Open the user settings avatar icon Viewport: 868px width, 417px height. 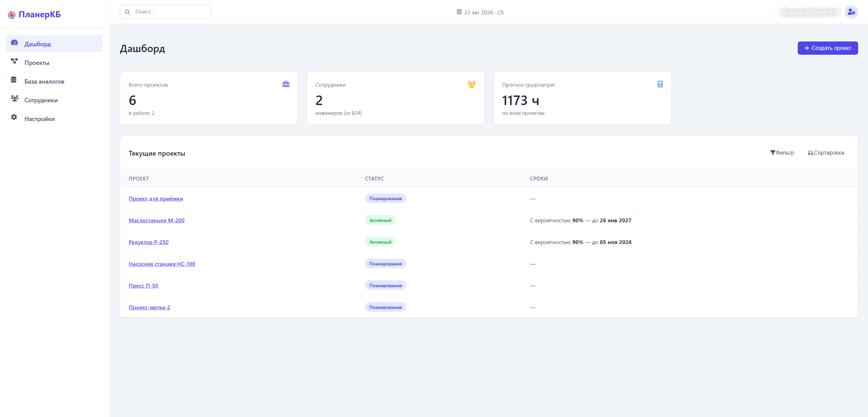[851, 12]
